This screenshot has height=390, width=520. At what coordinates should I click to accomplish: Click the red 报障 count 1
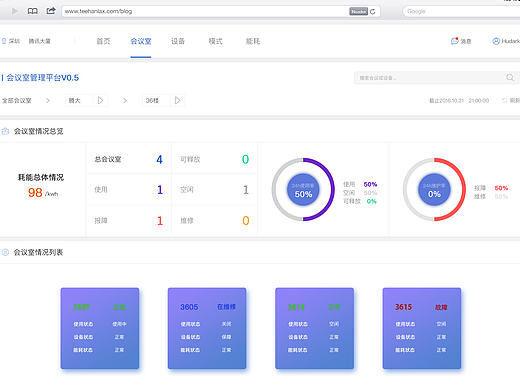click(x=160, y=220)
